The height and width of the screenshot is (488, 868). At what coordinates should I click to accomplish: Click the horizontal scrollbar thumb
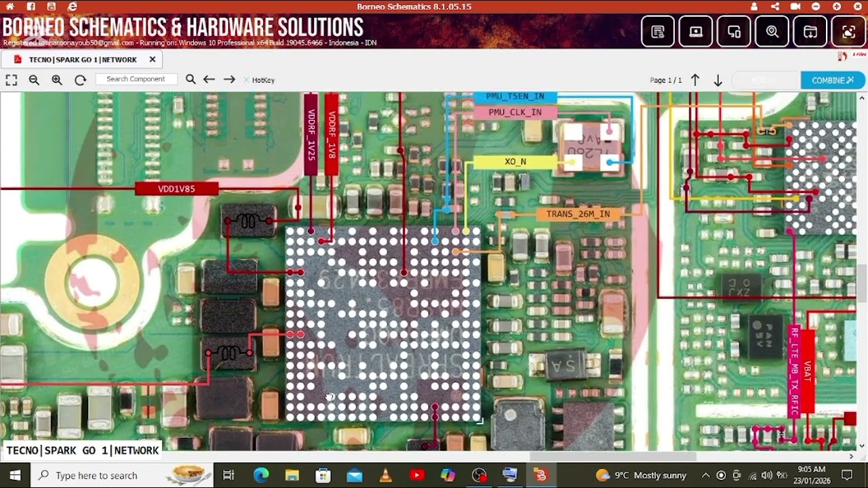point(612,456)
